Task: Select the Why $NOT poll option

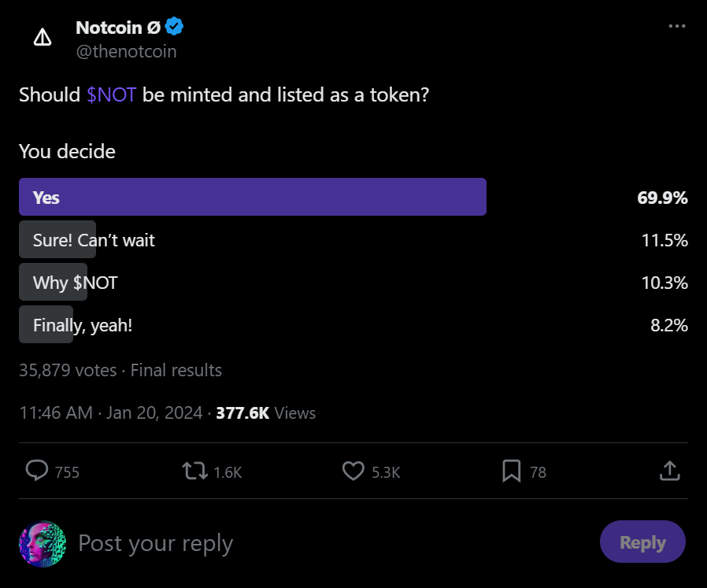Action: (75, 283)
